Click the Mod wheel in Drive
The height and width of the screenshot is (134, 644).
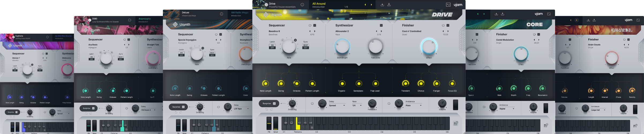[276, 123]
